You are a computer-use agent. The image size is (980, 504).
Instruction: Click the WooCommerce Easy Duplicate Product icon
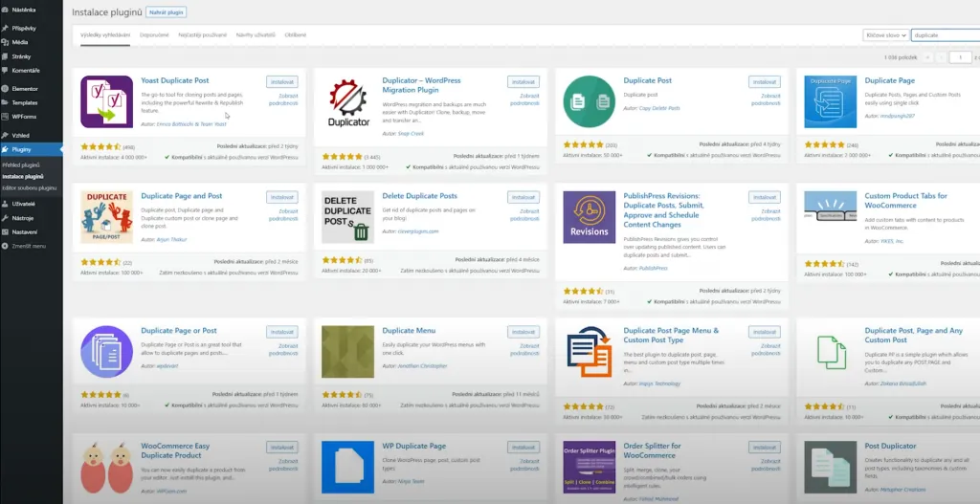tap(107, 467)
